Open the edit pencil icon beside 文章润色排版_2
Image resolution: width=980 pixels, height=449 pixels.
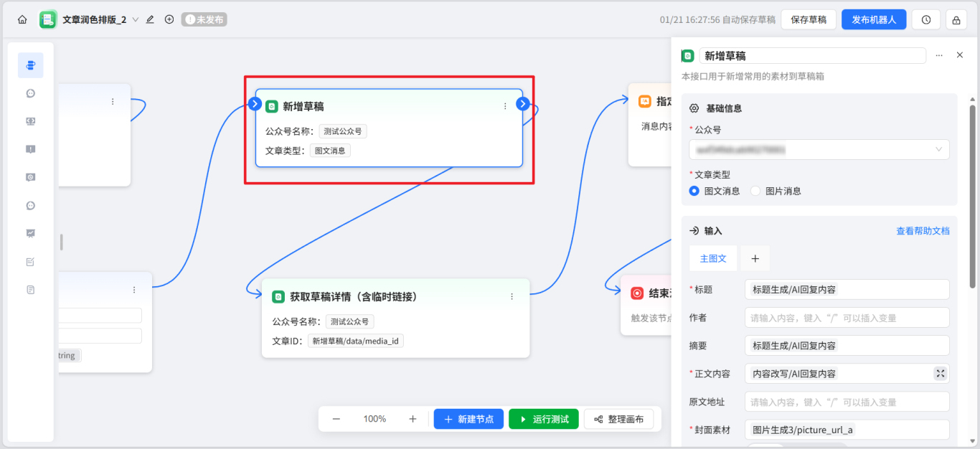coord(150,19)
